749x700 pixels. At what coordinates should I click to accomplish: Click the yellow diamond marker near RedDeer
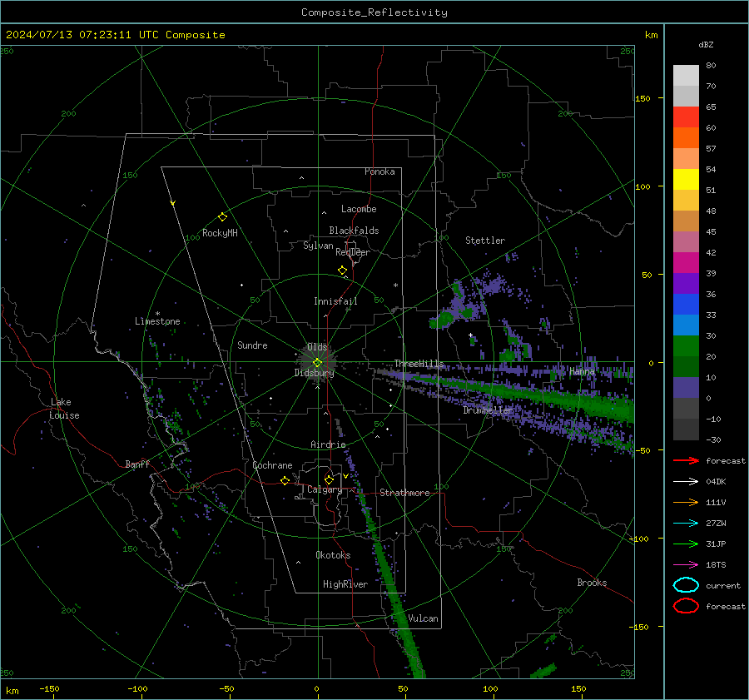point(342,271)
